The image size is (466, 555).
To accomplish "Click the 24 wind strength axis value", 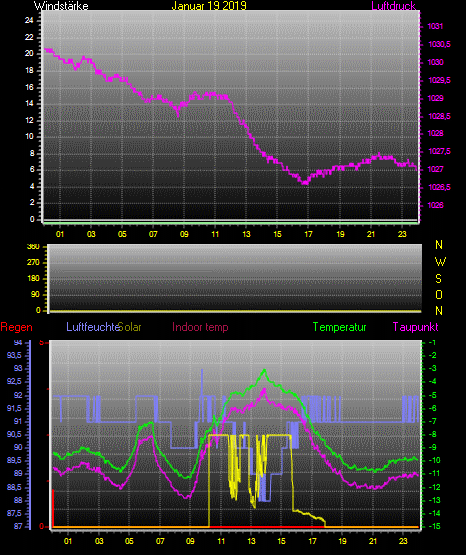I will coord(29,21).
